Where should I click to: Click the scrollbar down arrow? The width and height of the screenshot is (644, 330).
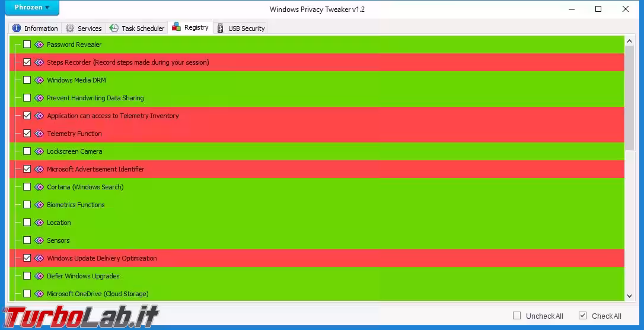tap(629, 296)
